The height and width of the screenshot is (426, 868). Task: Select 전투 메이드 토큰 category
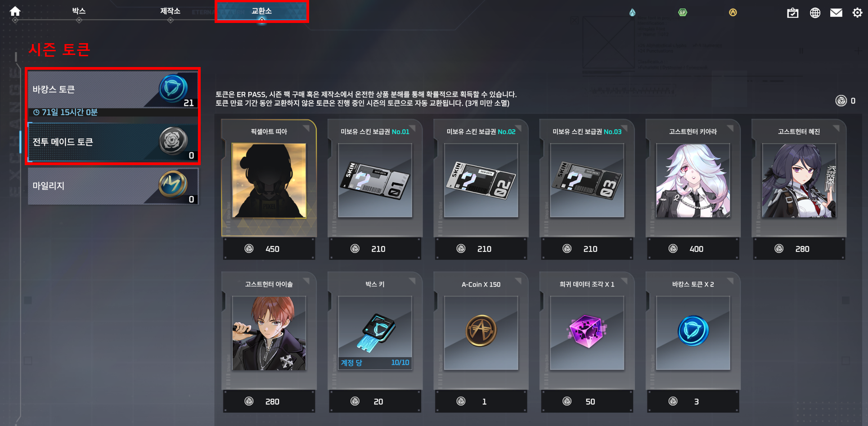click(x=113, y=142)
